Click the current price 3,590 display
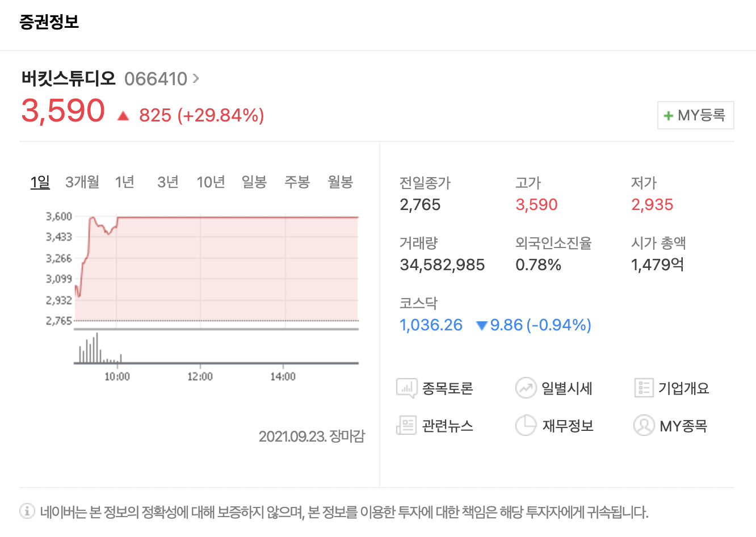Screen dimensions: 756x537 (61, 111)
